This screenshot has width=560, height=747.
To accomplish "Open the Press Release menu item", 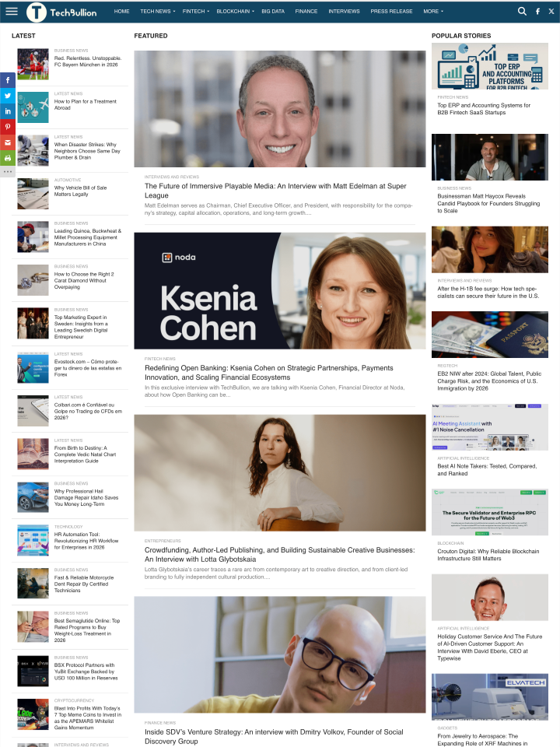I will 391,12.
